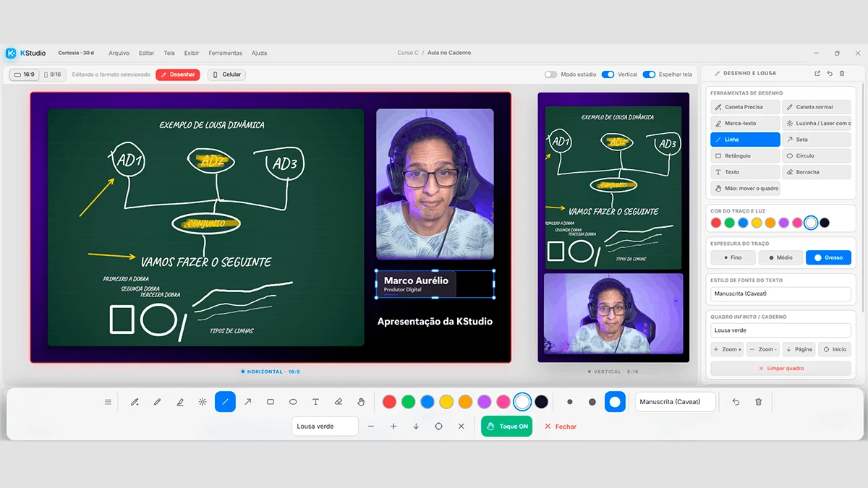Click the Limpar quadro button

(x=780, y=369)
